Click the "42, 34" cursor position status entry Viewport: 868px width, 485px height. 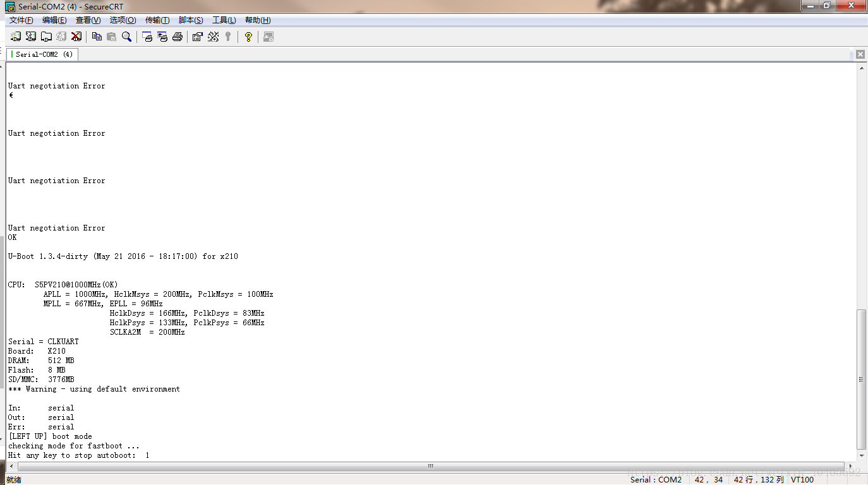(x=709, y=480)
